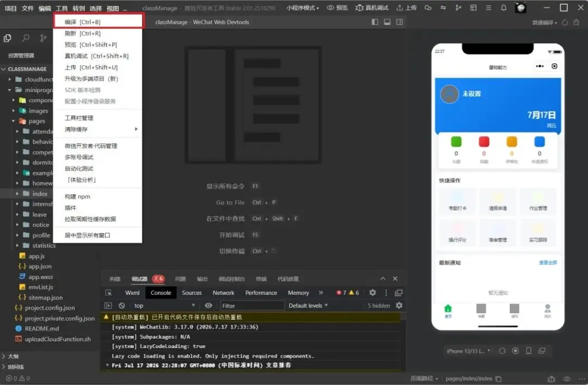Open the iPhone 12/13 device dropdown
588x385 pixels.
pos(469,351)
